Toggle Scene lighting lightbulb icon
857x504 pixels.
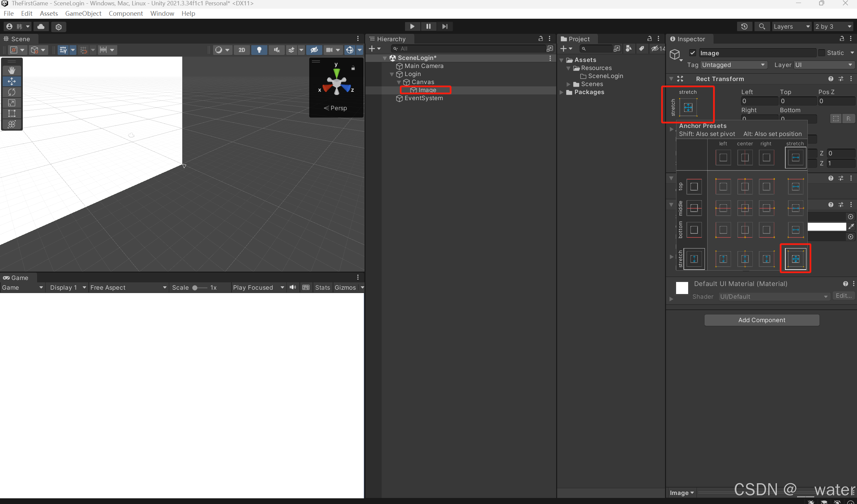(259, 50)
